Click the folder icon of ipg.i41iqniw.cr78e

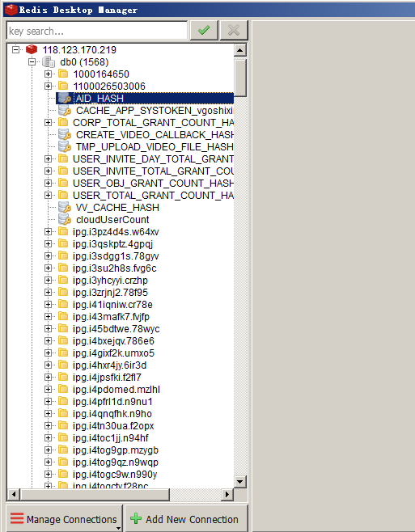(63, 304)
